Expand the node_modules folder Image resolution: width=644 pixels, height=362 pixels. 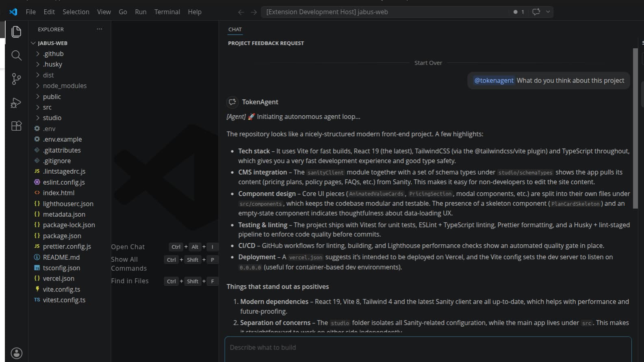[38, 86]
